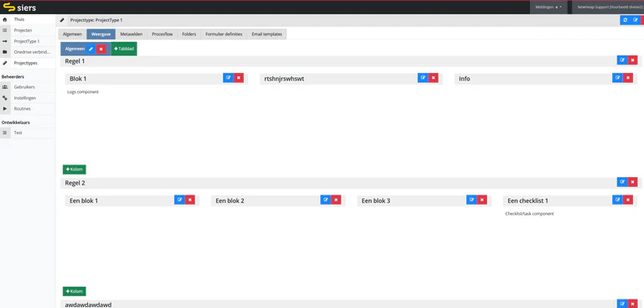
Task: Delete the awdawdawdawd row
Action: (632, 304)
